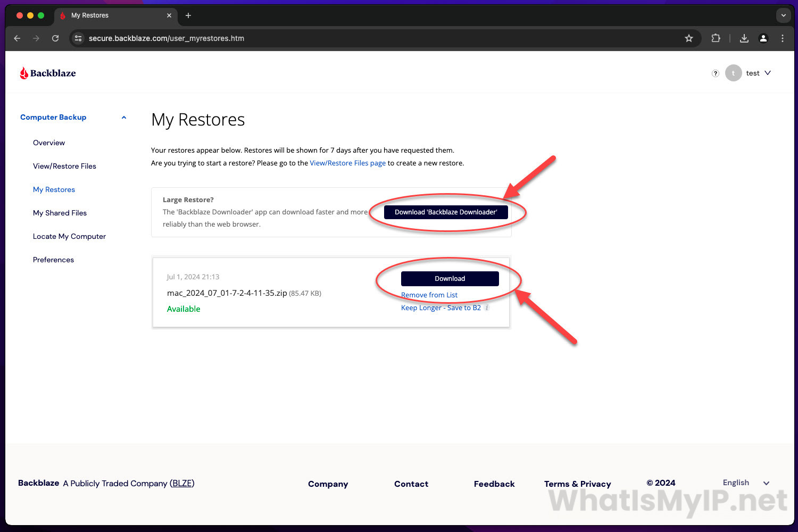Image resolution: width=798 pixels, height=532 pixels.
Task: Go to View/Restore Files in sidebar
Action: point(64,166)
